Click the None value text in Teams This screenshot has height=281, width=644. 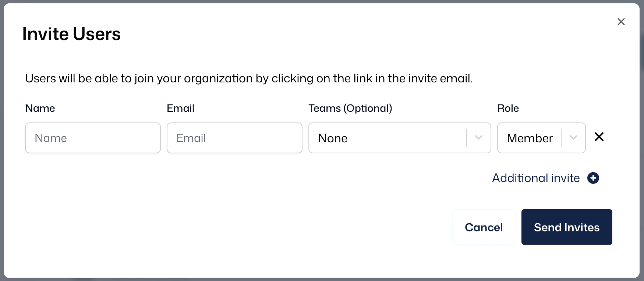(333, 138)
